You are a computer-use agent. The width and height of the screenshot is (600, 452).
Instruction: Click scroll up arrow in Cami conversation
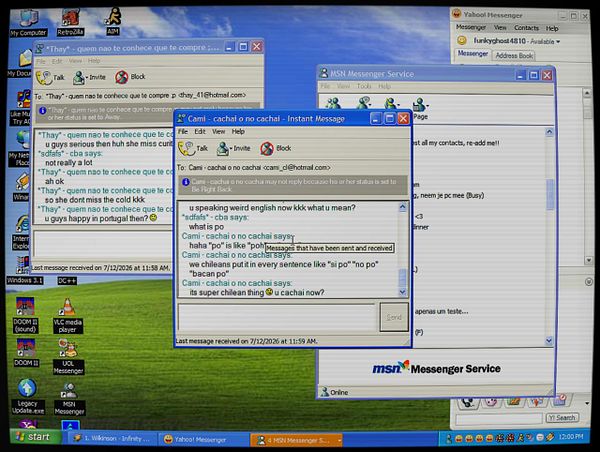tap(403, 207)
